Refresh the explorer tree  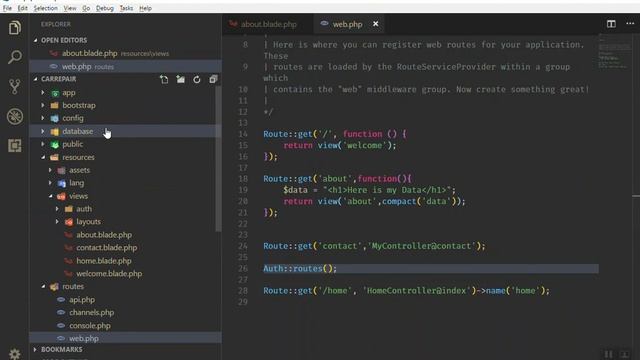pos(197,79)
